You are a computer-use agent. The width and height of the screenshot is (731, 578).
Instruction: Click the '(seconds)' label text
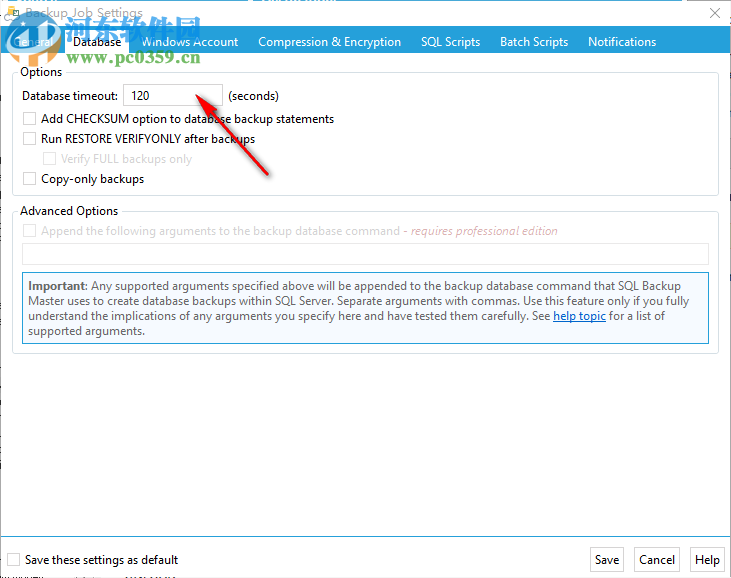point(253,96)
